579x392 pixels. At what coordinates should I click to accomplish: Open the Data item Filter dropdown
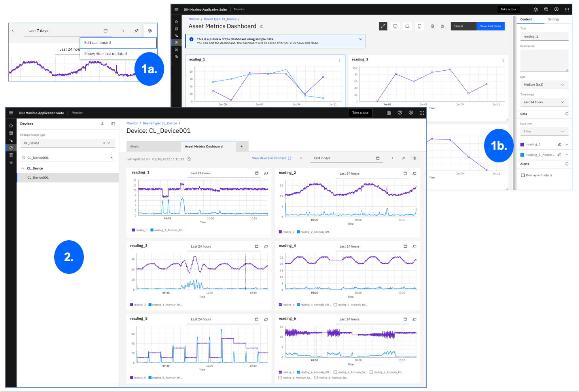[544, 131]
